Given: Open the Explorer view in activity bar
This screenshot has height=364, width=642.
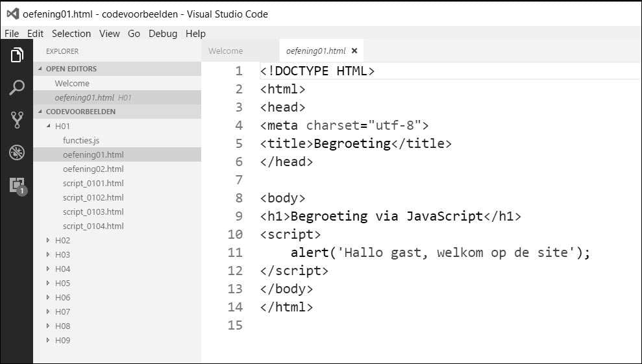Looking at the screenshot, I should pos(17,55).
